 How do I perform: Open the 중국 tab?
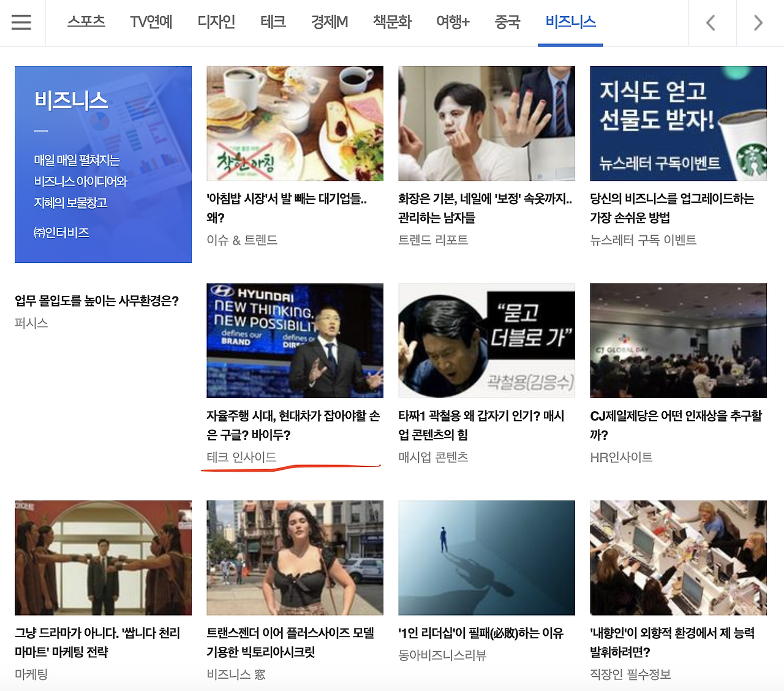click(507, 21)
